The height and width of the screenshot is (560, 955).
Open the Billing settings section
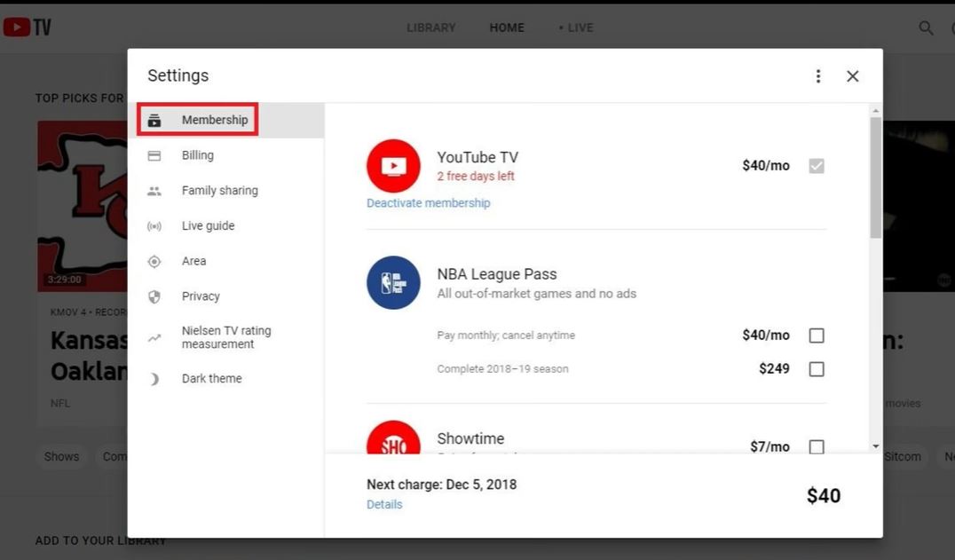pyautogui.click(x=226, y=155)
